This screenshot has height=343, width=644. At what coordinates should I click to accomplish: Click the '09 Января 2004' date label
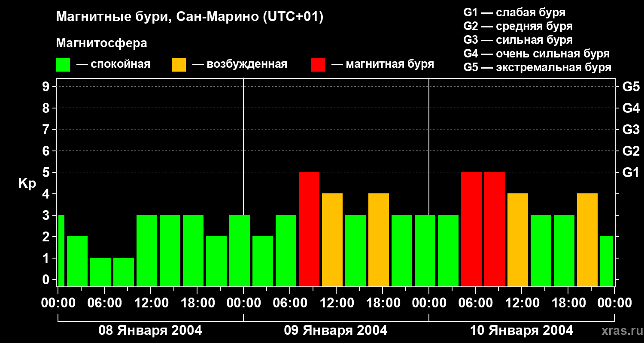tap(336, 330)
